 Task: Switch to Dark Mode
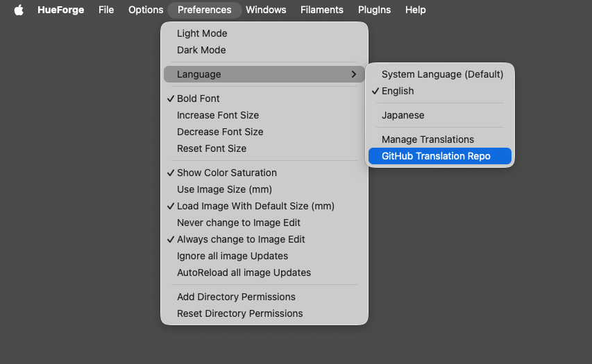(264, 50)
